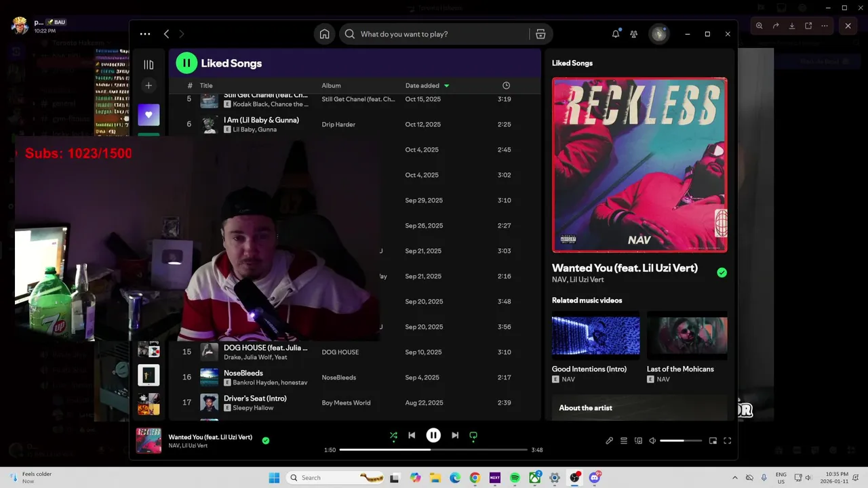Open the Drip Harder album link

coord(338,125)
